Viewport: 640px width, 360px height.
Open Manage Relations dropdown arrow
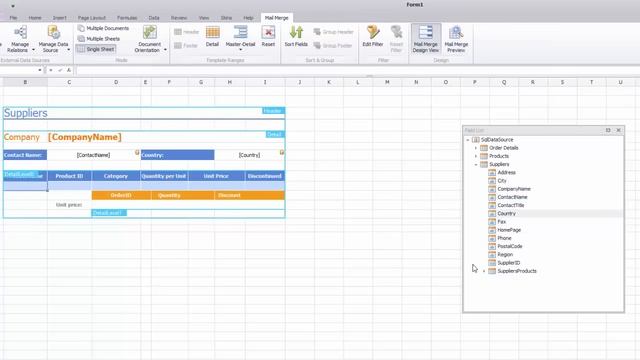click(x=33, y=50)
